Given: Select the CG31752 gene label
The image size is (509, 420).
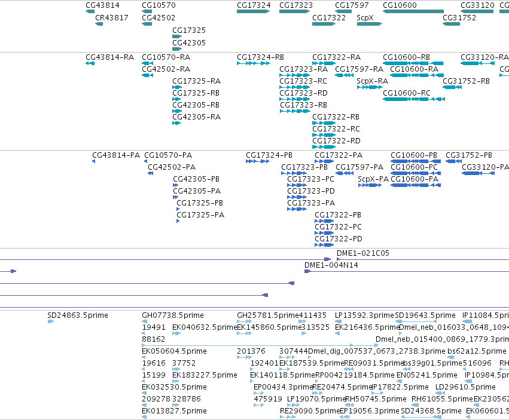Looking at the screenshot, I should (459, 17).
